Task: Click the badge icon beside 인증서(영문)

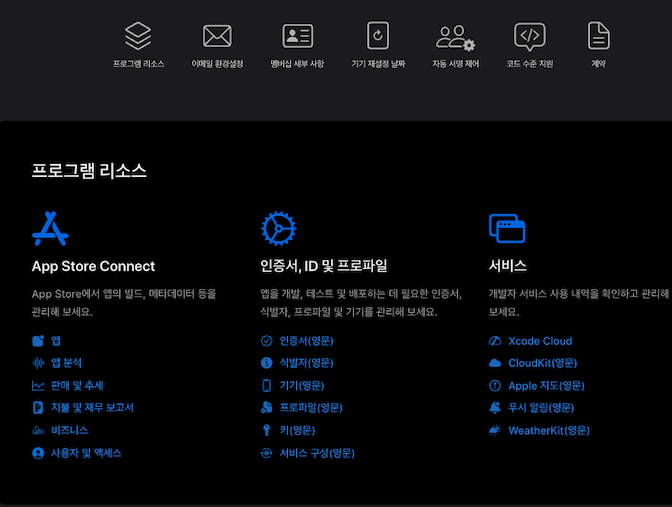Action: (x=267, y=341)
